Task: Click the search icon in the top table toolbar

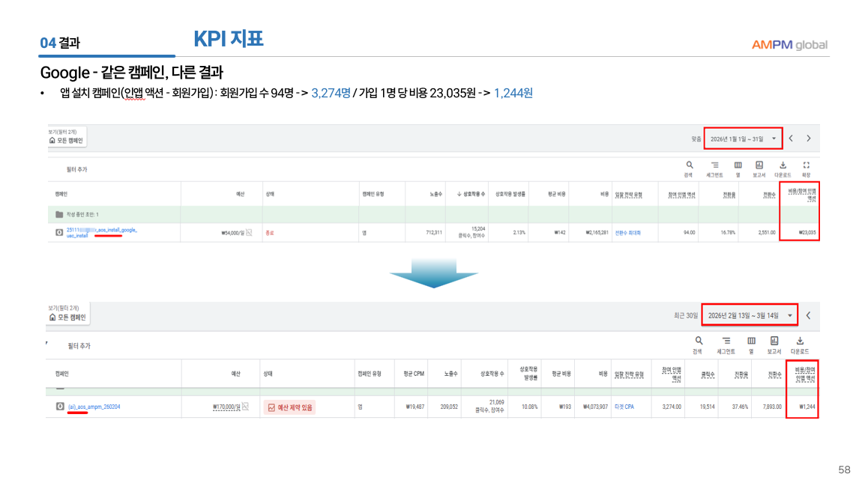Action: (x=689, y=165)
